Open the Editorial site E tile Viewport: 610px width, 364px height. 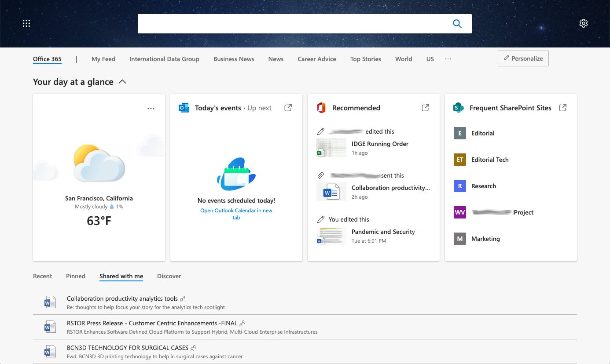[x=460, y=133]
